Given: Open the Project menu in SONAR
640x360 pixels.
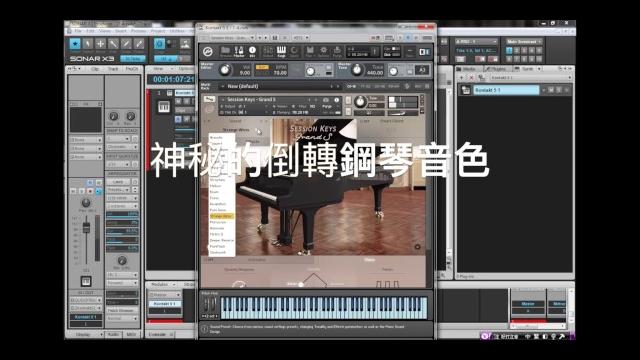Looking at the screenshot, I should 157,31.
